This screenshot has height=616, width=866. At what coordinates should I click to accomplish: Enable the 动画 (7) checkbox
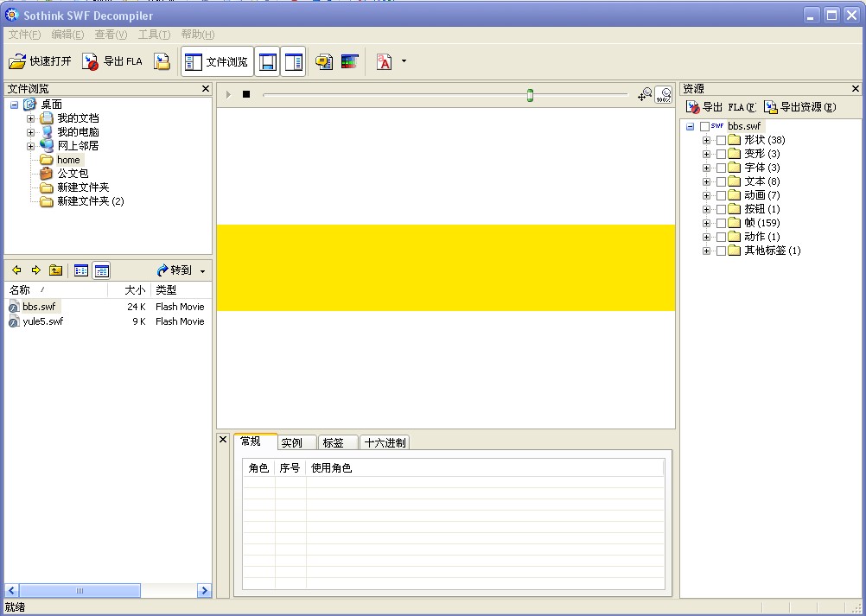click(722, 195)
